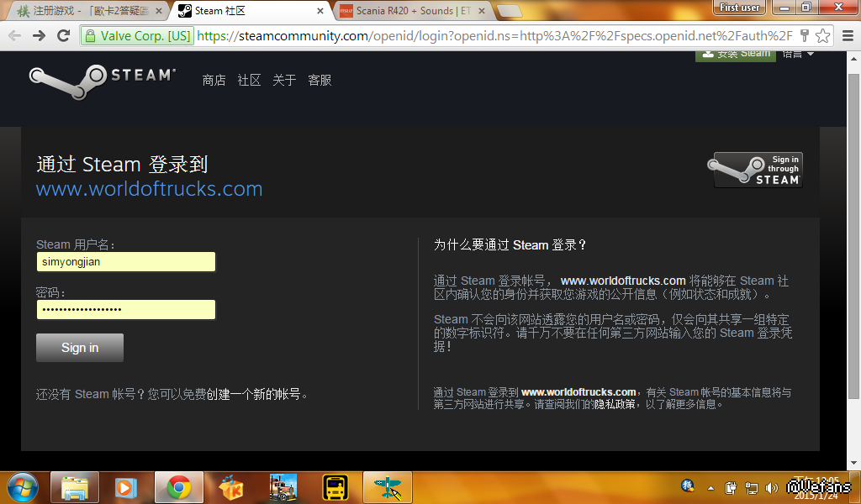Open the Chrome hamburger menu
861x504 pixels.
[848, 36]
